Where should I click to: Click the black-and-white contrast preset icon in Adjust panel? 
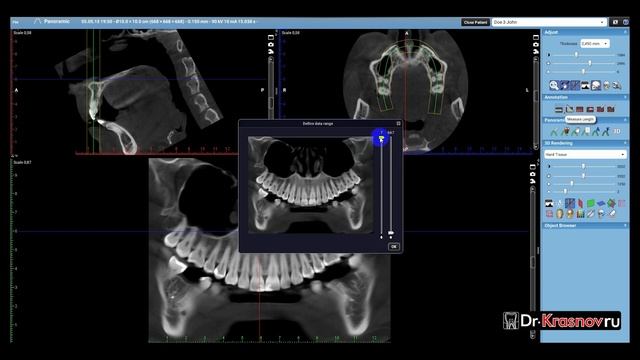point(585,85)
